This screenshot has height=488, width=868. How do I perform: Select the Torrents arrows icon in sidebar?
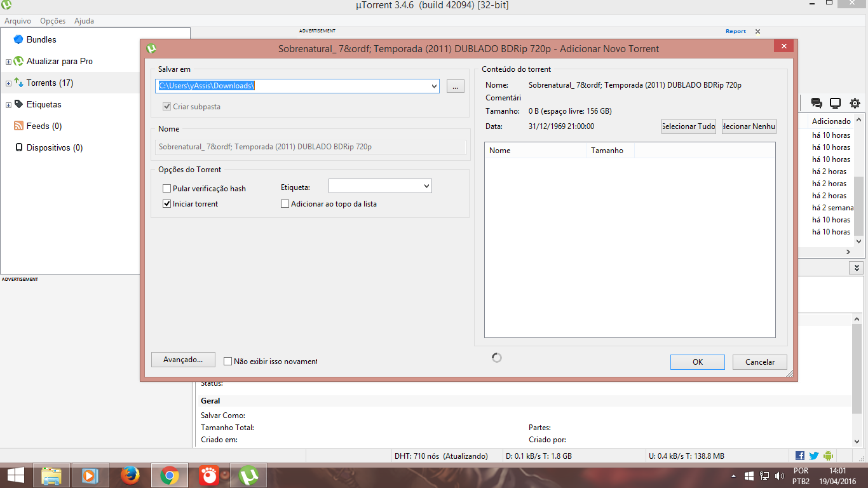coord(18,83)
